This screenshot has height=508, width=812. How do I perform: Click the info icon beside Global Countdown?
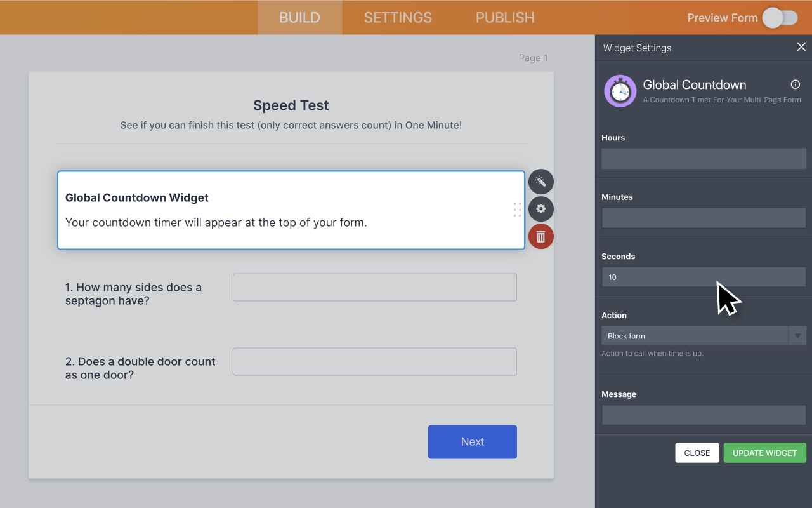click(x=795, y=84)
